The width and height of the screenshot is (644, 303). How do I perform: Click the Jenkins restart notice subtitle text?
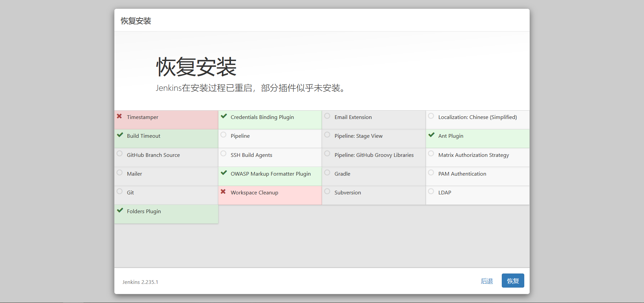[250, 88]
